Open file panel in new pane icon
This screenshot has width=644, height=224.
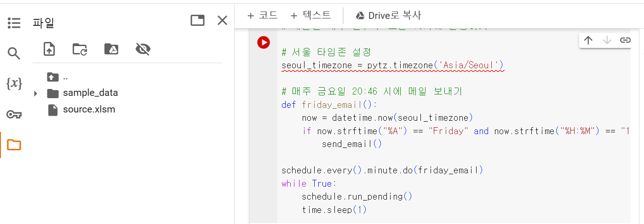coord(197,20)
